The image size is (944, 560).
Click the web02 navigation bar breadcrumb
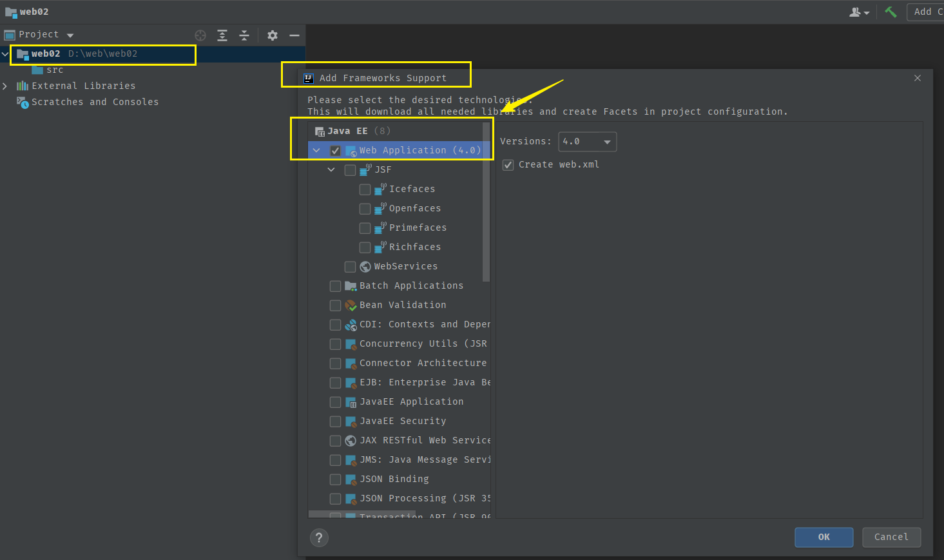[x=27, y=12]
